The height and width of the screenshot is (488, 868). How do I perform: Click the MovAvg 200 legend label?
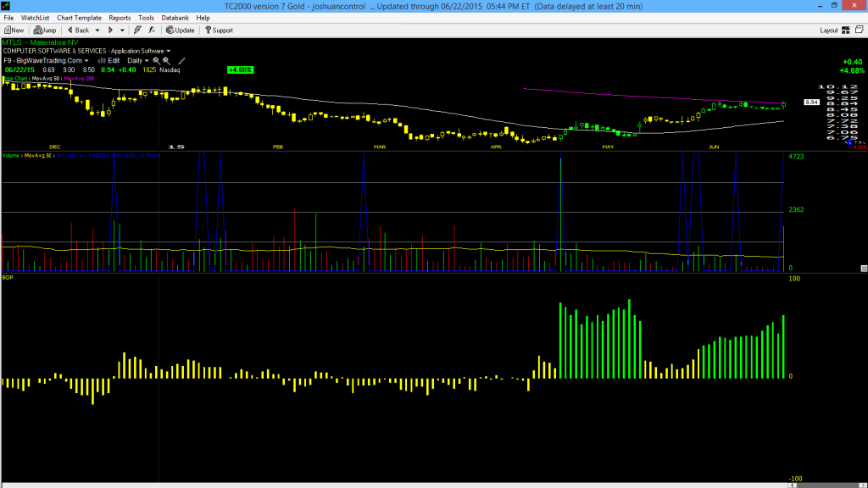(x=79, y=79)
